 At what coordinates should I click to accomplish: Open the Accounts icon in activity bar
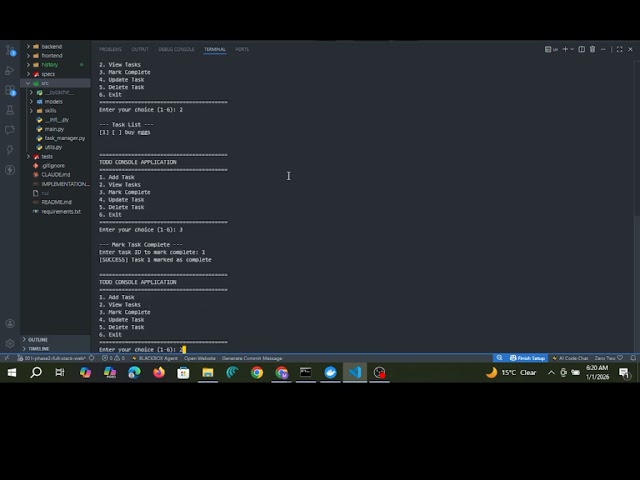pos(10,323)
